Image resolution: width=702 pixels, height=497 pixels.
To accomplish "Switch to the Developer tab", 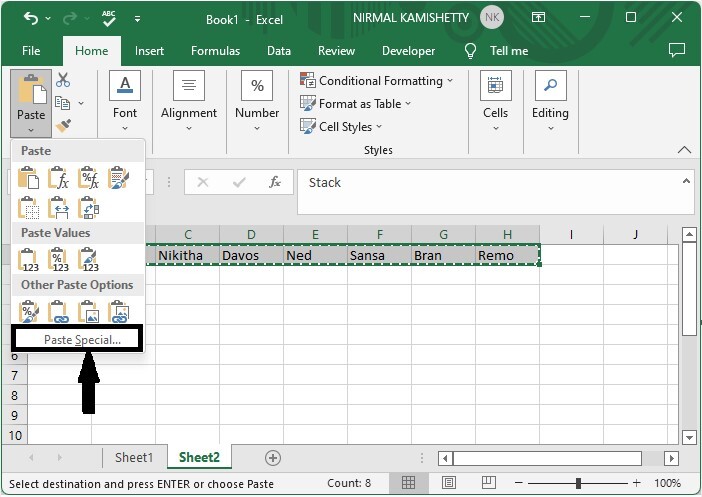I will tap(408, 51).
